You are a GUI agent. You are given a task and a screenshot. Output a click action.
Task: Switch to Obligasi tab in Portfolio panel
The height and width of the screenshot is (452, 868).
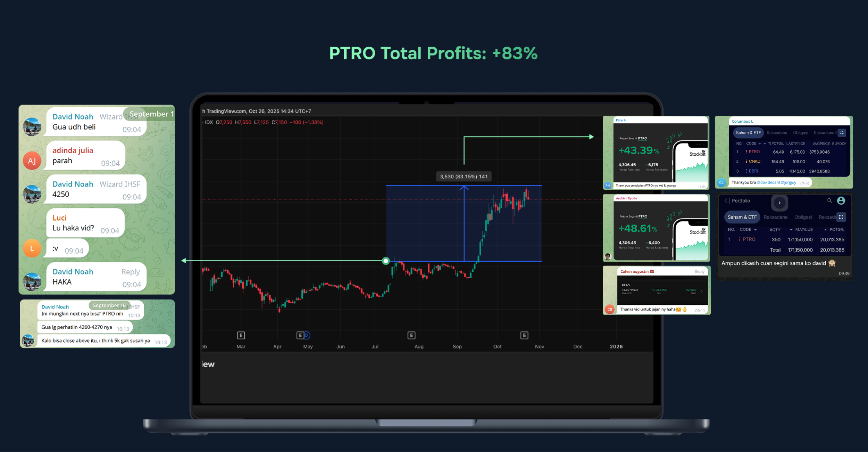point(803,217)
